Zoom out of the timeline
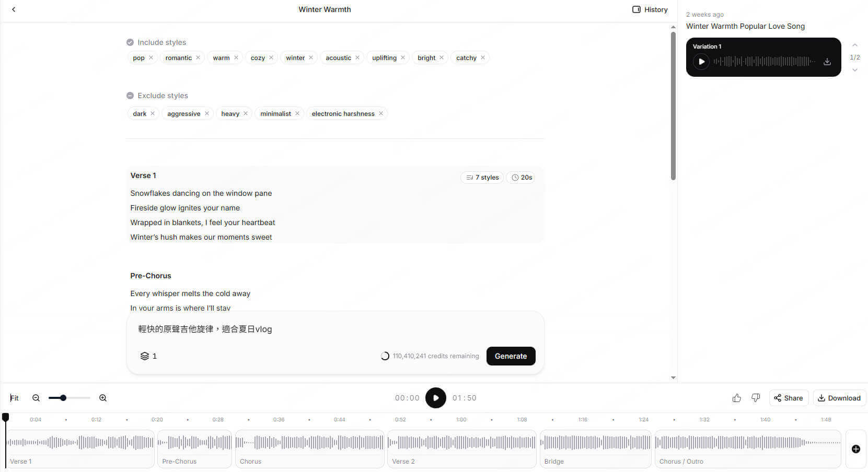 36,397
